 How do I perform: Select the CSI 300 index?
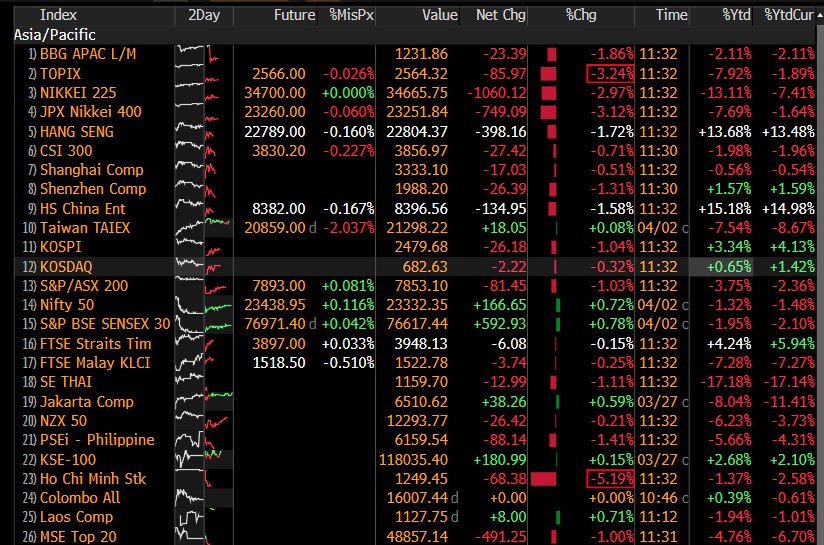66,151
